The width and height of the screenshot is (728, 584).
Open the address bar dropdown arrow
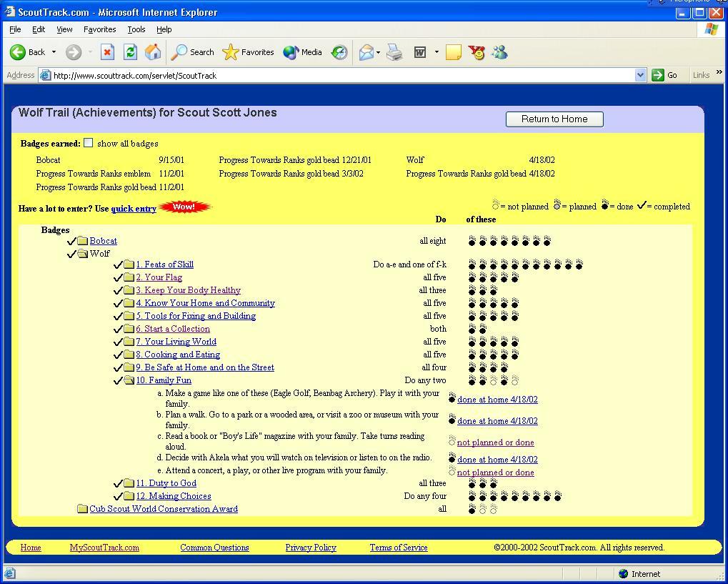pyautogui.click(x=640, y=75)
